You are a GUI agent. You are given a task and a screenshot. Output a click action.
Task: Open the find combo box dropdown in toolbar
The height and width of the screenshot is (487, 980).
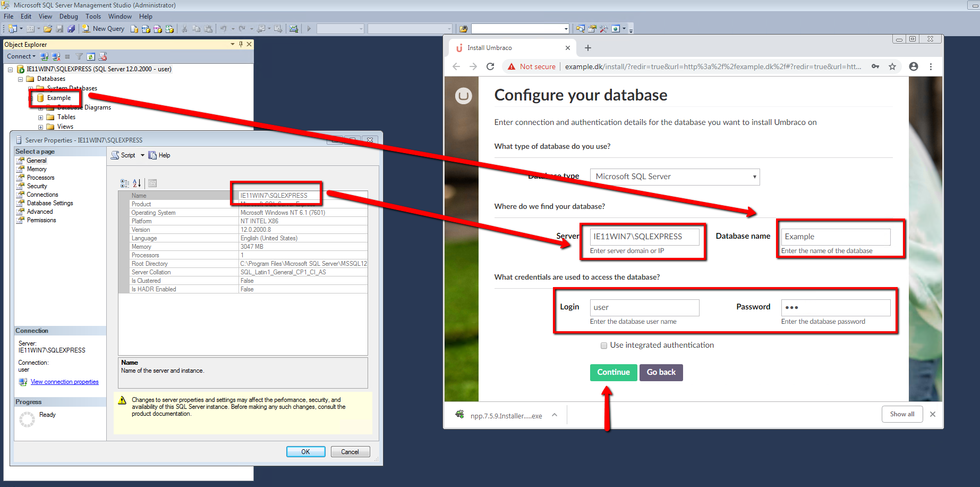click(x=566, y=29)
